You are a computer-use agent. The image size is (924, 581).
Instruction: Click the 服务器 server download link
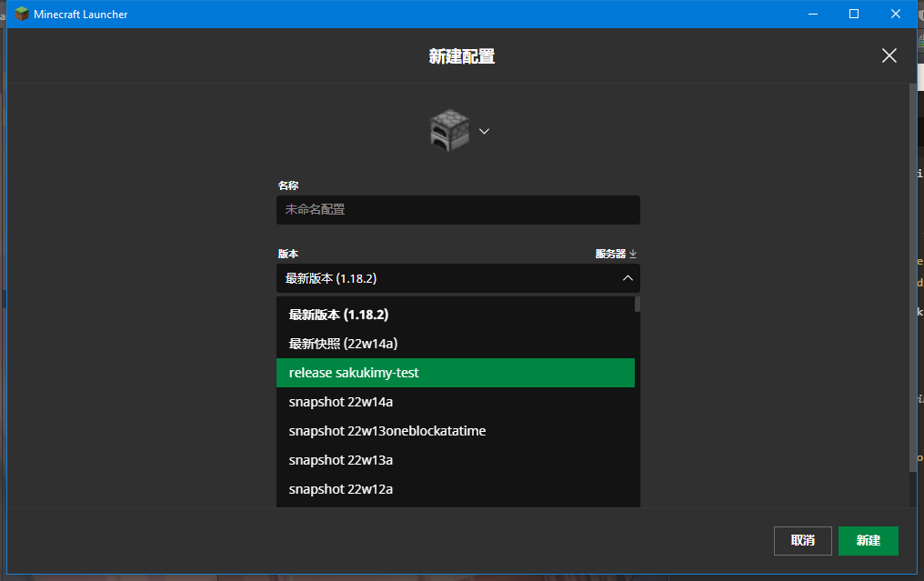[x=616, y=254]
